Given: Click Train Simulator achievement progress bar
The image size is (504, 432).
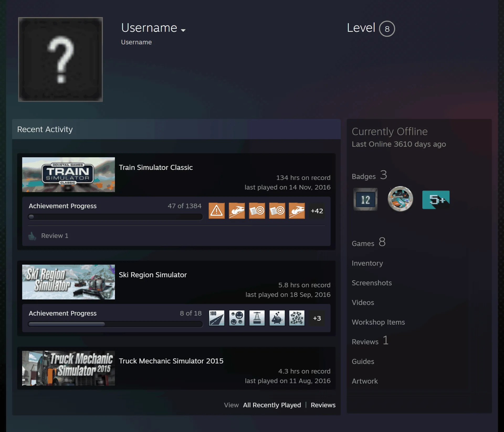Looking at the screenshot, I should (x=115, y=217).
